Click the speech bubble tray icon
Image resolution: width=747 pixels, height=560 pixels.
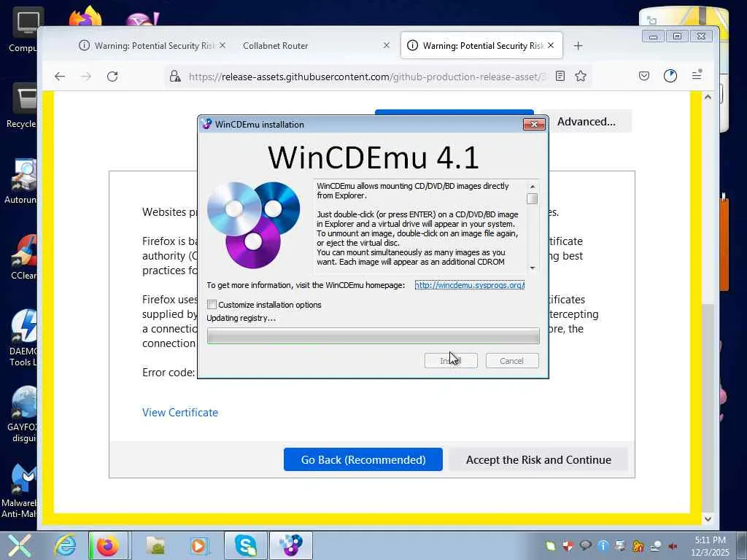point(585,545)
